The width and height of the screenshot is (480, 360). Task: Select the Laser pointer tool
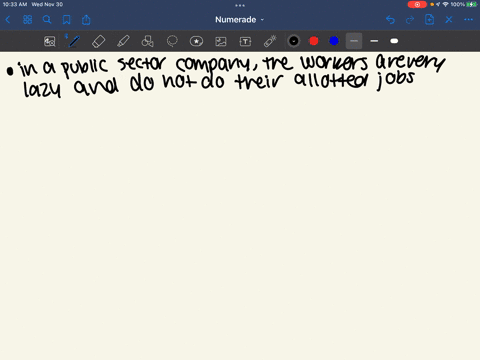[270, 41]
